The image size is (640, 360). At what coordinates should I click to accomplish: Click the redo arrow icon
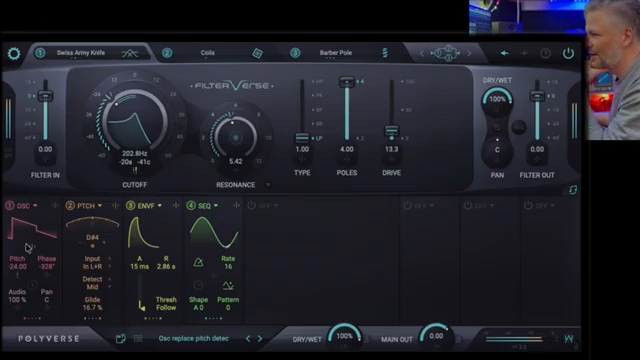pos(524,53)
